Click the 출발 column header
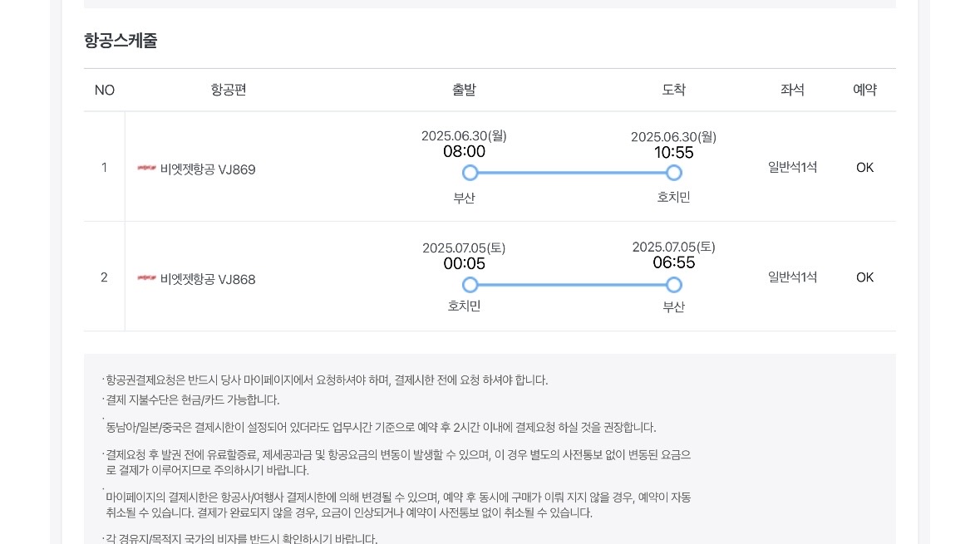Image resolution: width=980 pixels, height=544 pixels. click(464, 90)
